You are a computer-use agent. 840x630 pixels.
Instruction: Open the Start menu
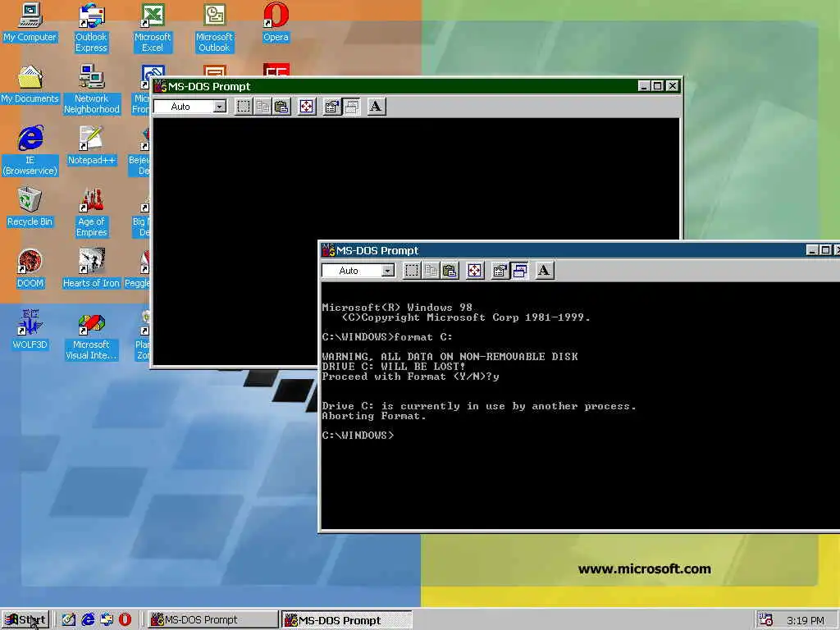click(x=25, y=620)
